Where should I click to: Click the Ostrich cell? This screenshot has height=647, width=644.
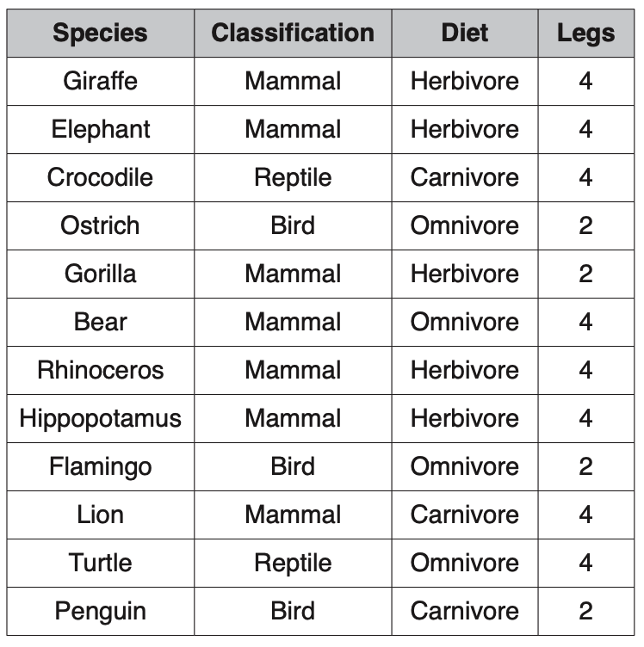click(x=101, y=225)
